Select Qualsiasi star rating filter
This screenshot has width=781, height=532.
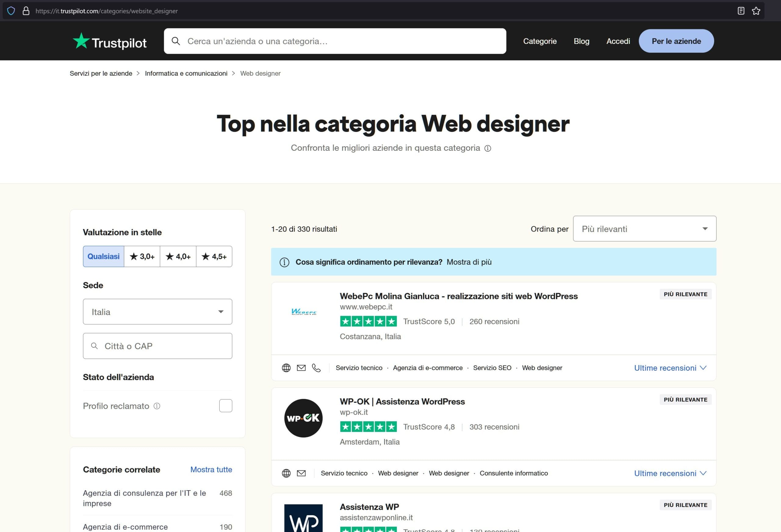click(x=103, y=257)
